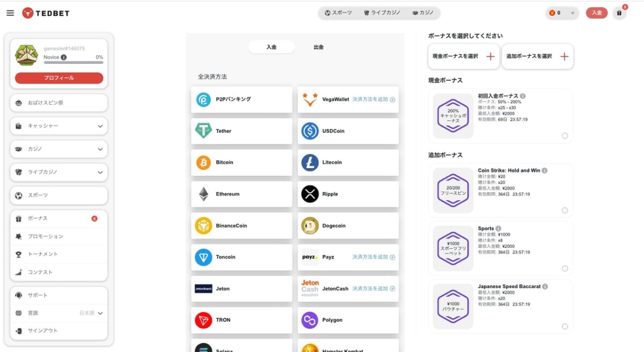The width and height of the screenshot is (644, 352).
Task: Click the 20/200 フリースピン hexagon badge
Action: click(x=453, y=190)
